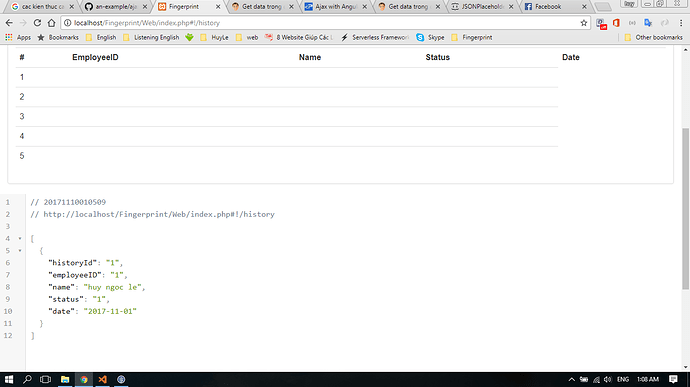This screenshot has width=690, height=387.
Task: Select table row number 5
Action: tap(287, 156)
